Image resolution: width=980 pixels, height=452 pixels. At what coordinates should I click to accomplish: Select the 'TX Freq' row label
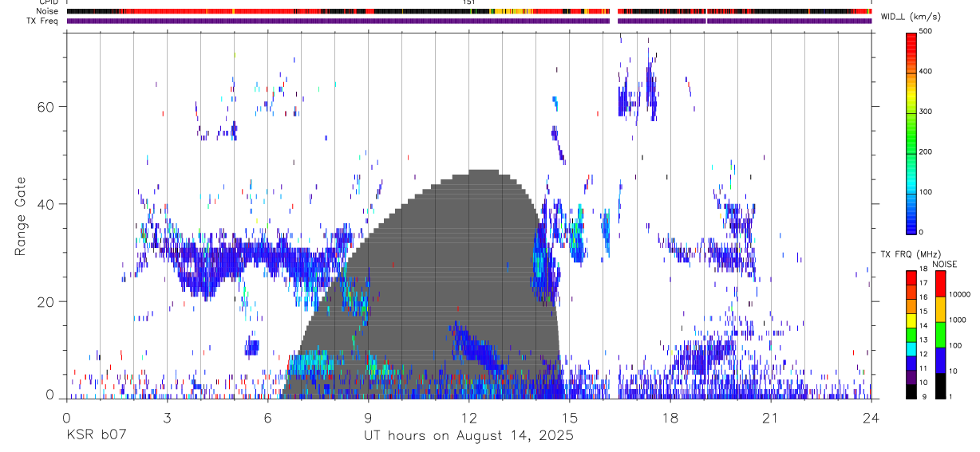tap(43, 21)
